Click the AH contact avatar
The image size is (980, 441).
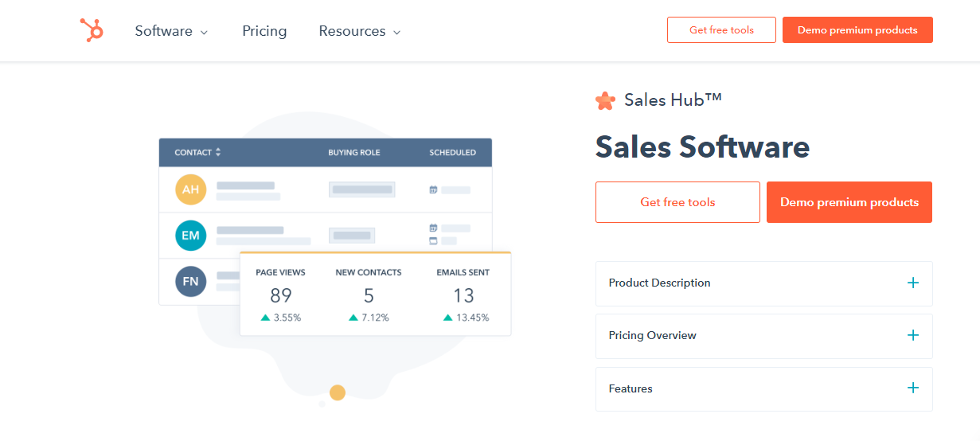191,189
